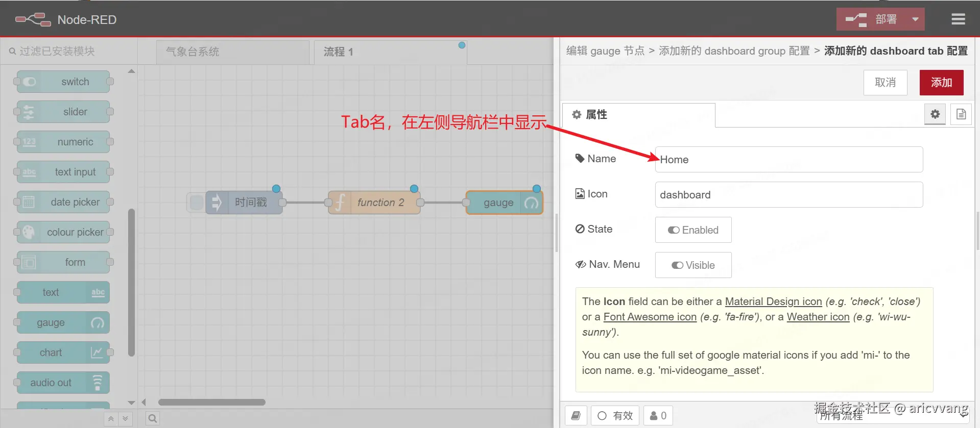Click the book icon in footer

click(576, 416)
